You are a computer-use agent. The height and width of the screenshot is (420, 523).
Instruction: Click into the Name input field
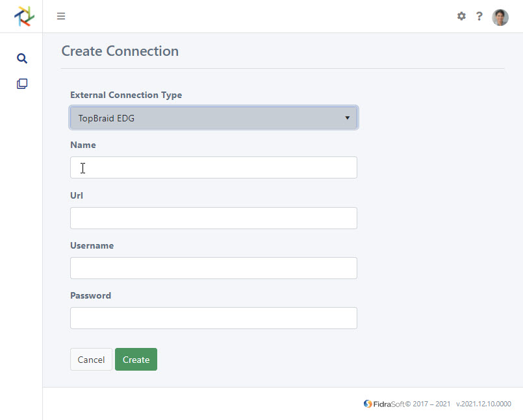213,167
